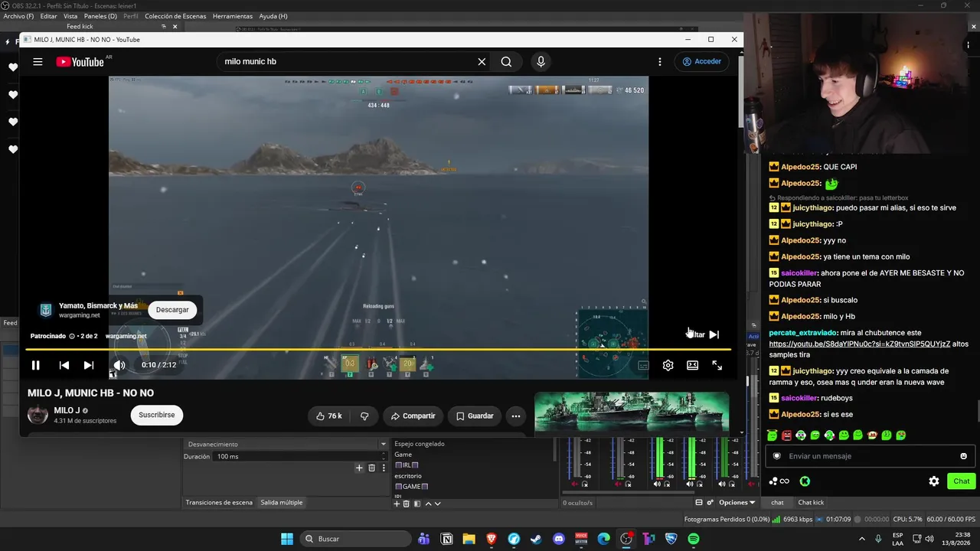Switch to the Salida múltiple tab
Screen dimensions: 980x551
[282, 503]
